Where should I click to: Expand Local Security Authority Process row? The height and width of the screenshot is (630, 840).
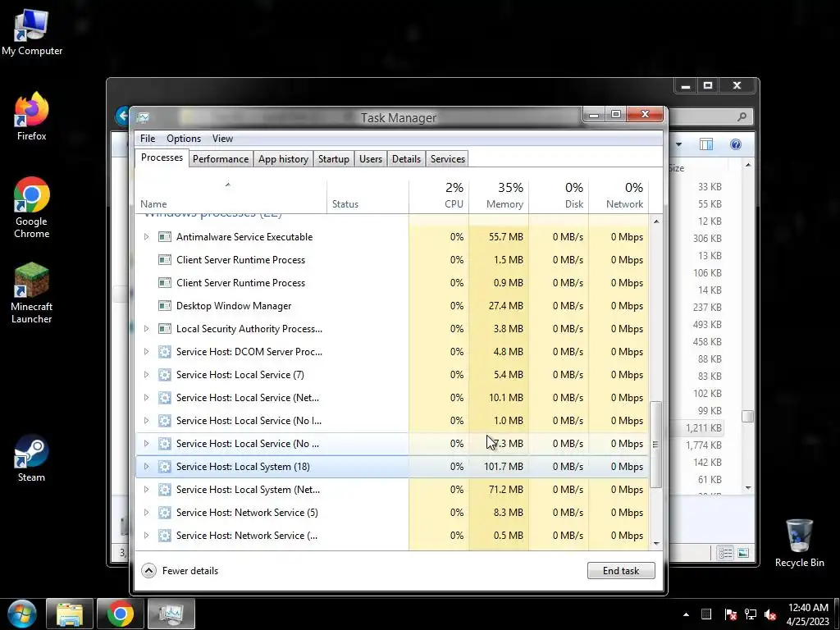click(x=146, y=329)
